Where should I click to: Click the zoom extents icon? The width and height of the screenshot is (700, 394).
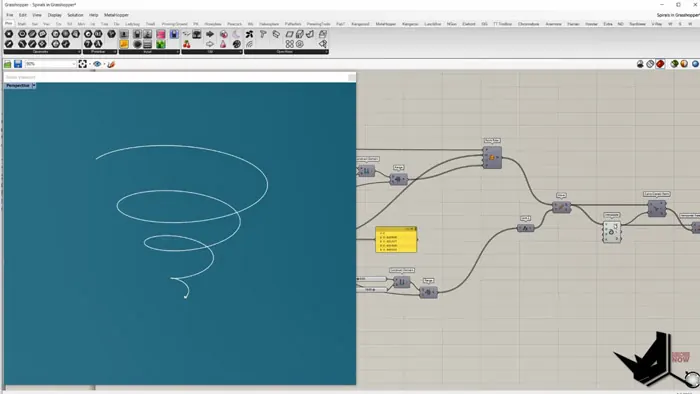pos(83,64)
